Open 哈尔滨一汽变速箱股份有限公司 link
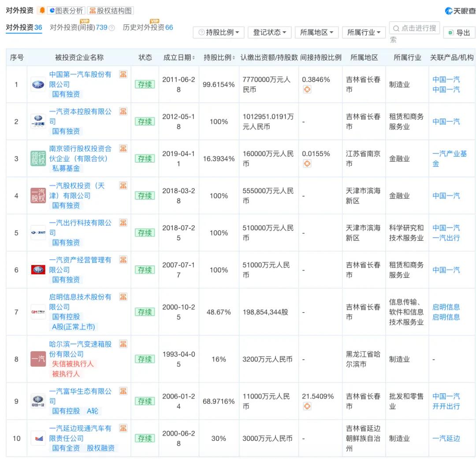 [x=80, y=349]
